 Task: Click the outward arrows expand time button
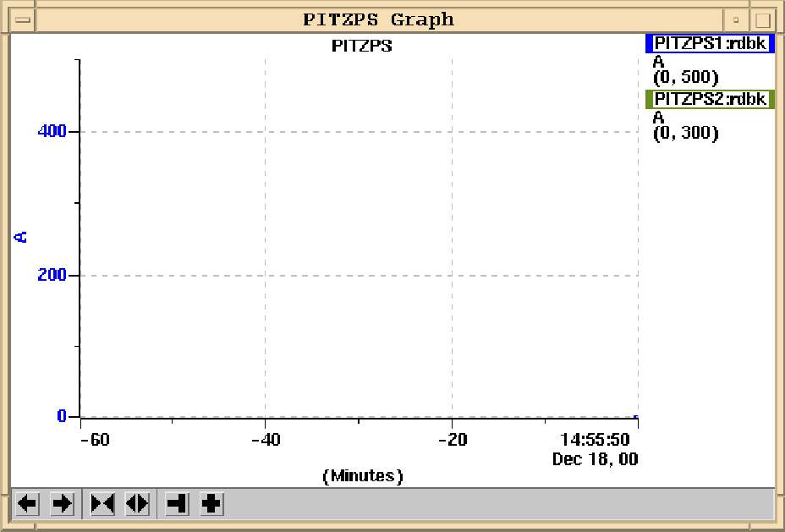click(137, 503)
